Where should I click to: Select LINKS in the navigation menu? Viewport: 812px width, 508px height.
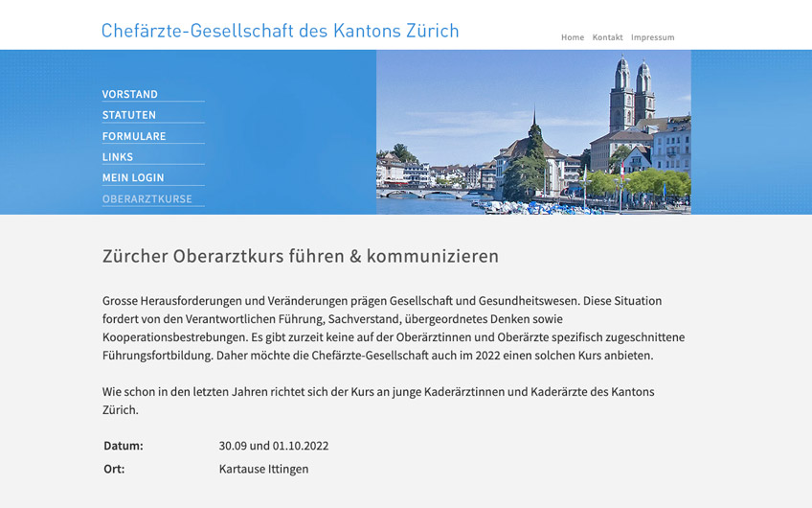(118, 157)
